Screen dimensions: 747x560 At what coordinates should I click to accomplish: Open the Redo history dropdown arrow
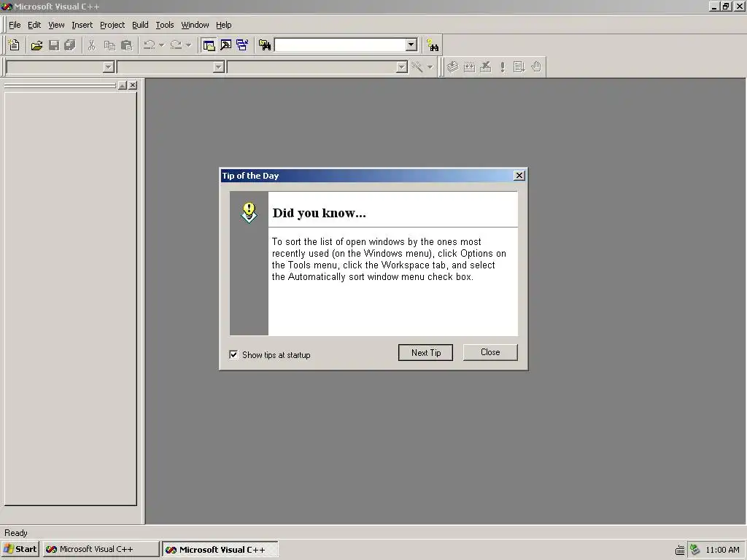[188, 45]
